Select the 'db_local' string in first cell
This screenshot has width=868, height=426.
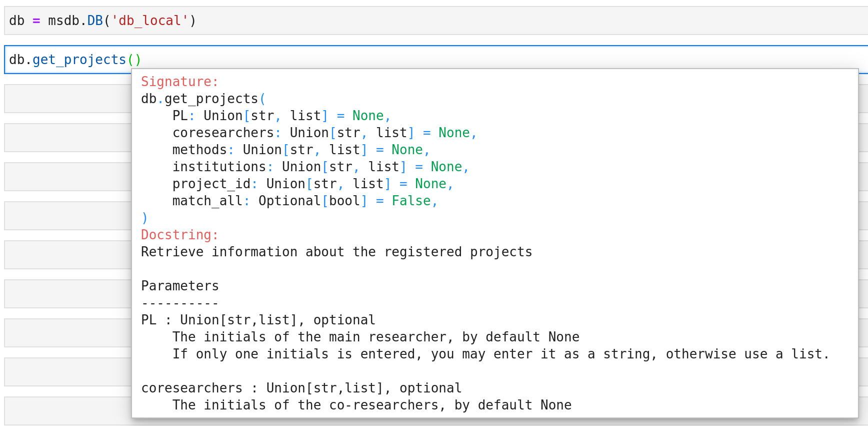coord(149,21)
